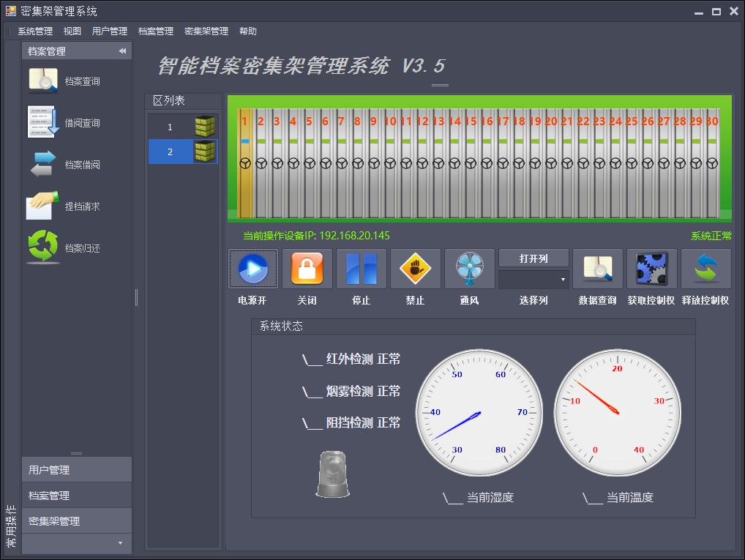Click the 电源开 power-on play icon

[253, 269]
